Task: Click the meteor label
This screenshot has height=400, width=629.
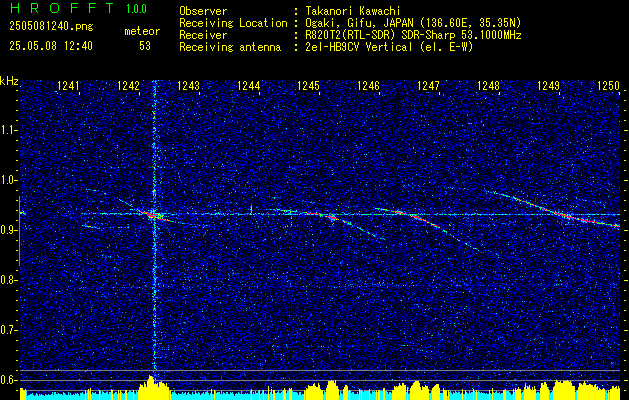Action: pyautogui.click(x=142, y=31)
